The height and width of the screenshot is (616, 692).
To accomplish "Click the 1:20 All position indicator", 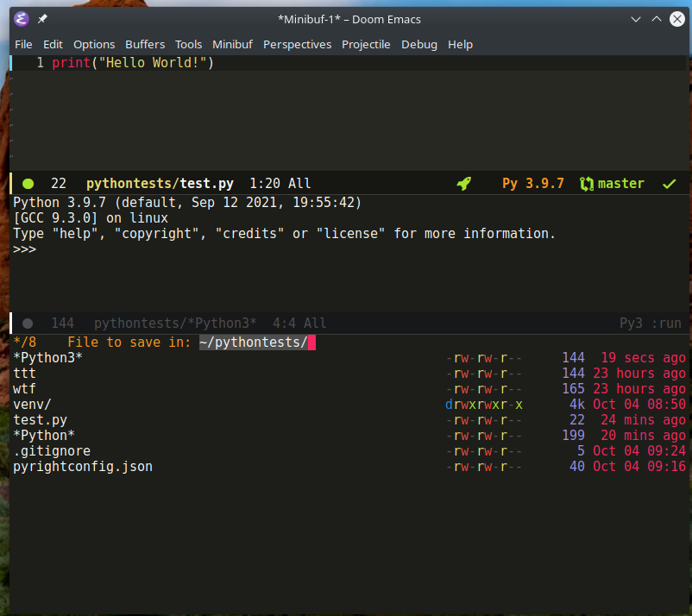I will (280, 184).
